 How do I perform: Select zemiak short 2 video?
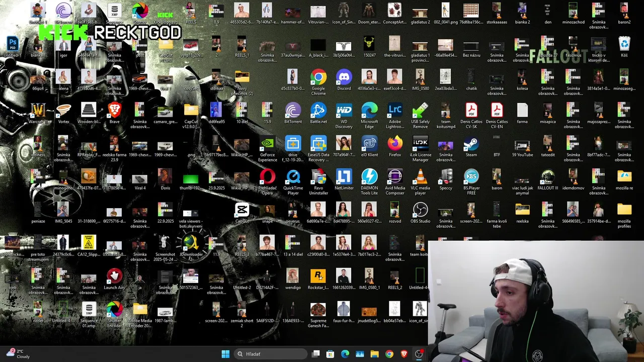click(242, 315)
